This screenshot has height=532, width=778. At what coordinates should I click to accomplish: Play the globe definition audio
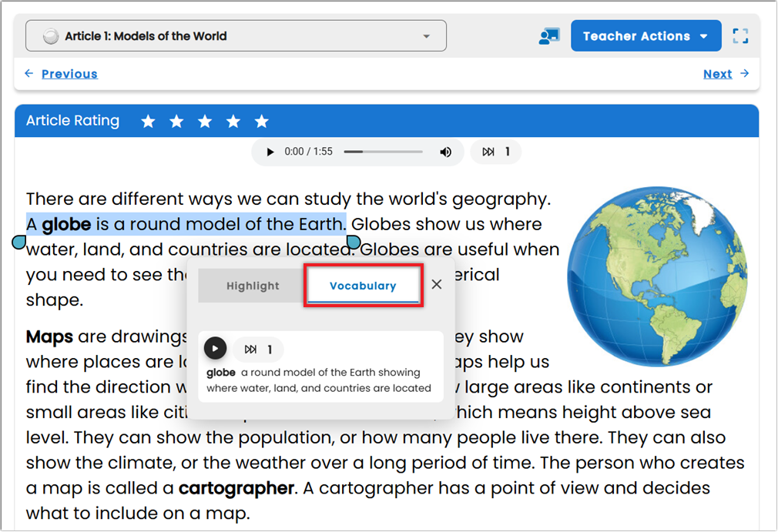(x=215, y=349)
